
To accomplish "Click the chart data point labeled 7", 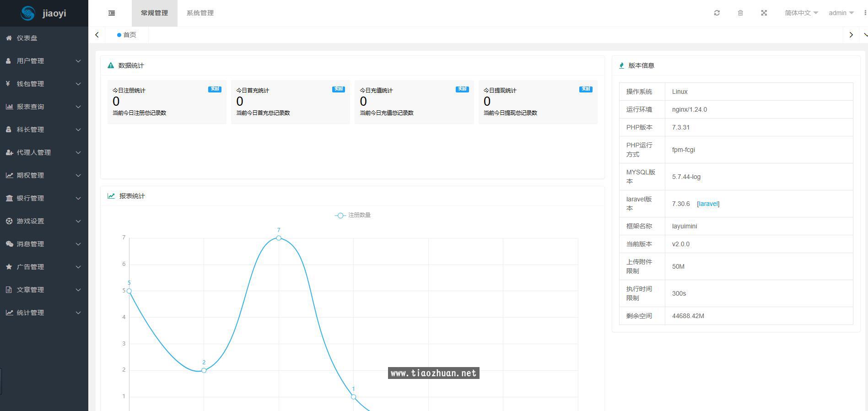I will tap(279, 238).
